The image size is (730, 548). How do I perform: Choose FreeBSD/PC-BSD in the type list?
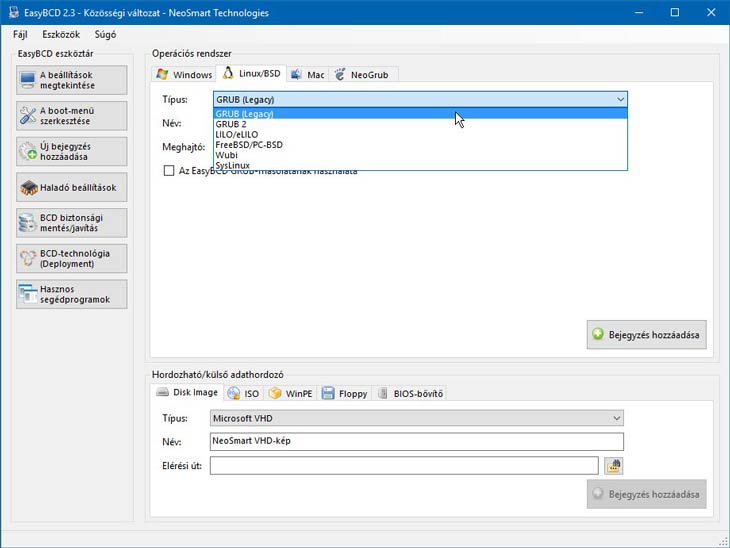point(249,145)
